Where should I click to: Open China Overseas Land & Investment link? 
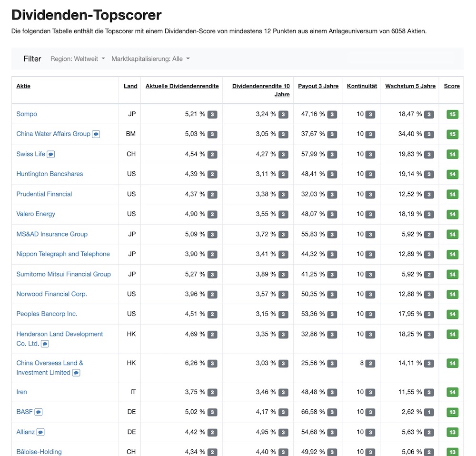50,367
